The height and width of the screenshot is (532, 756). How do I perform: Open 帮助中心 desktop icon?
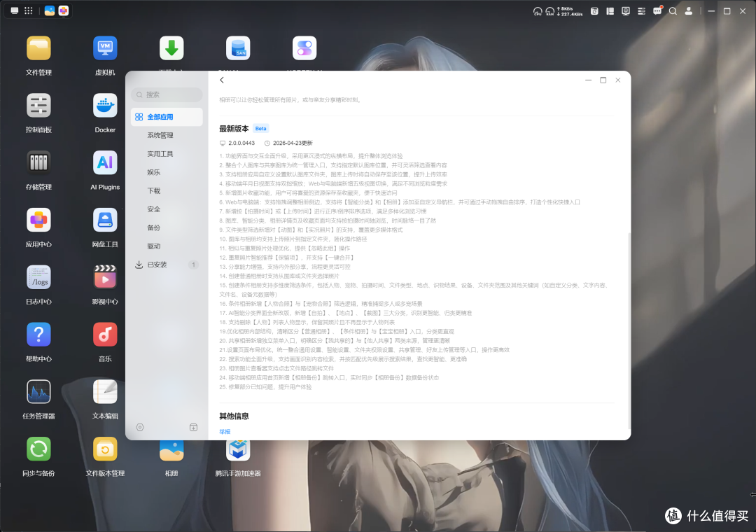[38, 335]
